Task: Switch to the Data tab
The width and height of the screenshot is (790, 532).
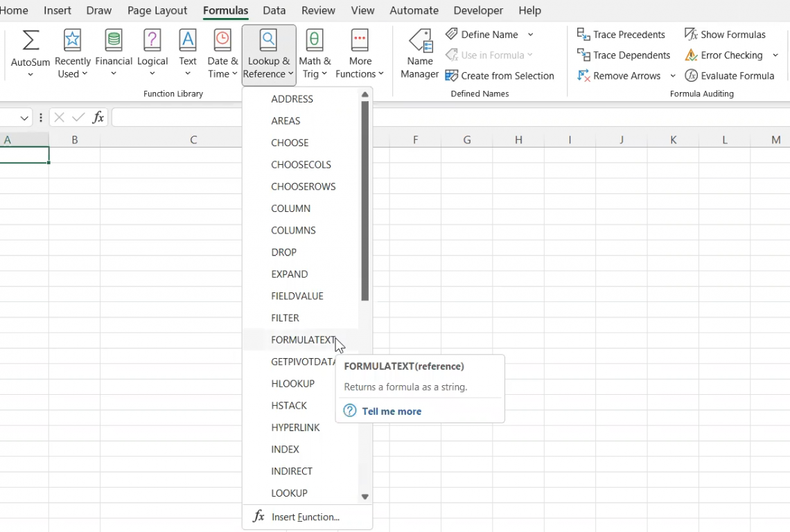Action: pos(274,10)
